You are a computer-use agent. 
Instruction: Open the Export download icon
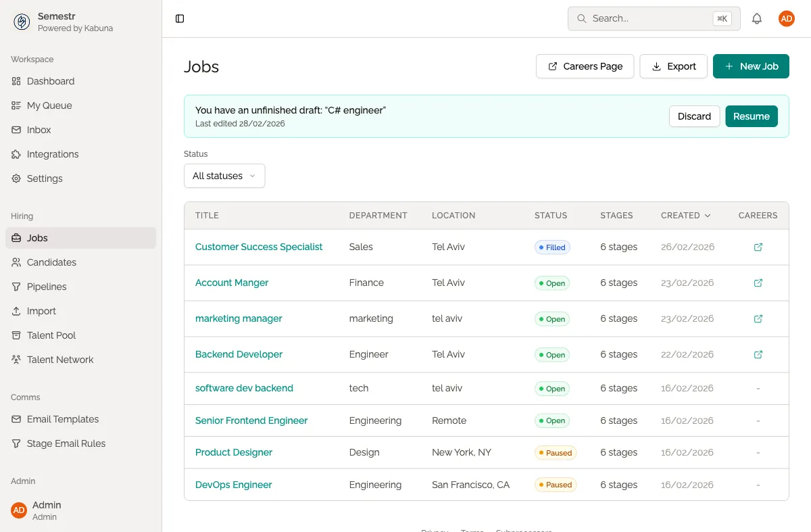coord(656,66)
